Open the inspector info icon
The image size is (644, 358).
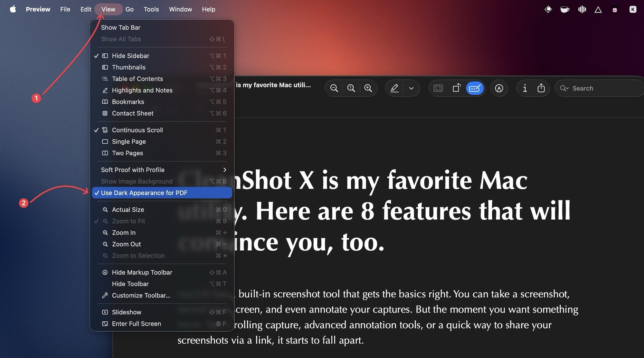click(x=525, y=88)
